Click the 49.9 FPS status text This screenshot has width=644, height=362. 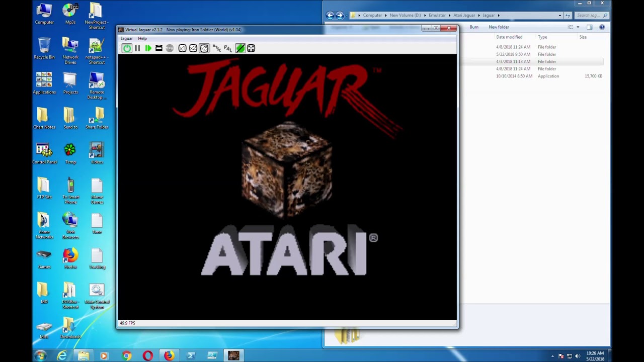(x=127, y=323)
